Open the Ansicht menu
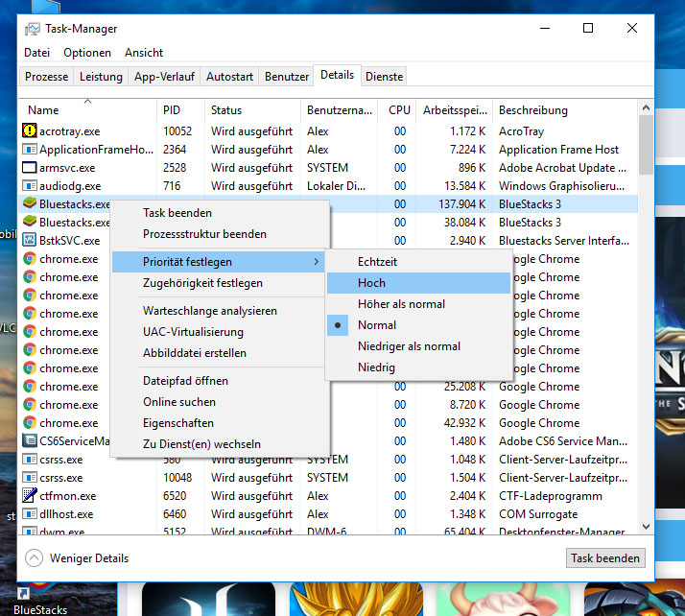The image size is (685, 616). (x=144, y=53)
